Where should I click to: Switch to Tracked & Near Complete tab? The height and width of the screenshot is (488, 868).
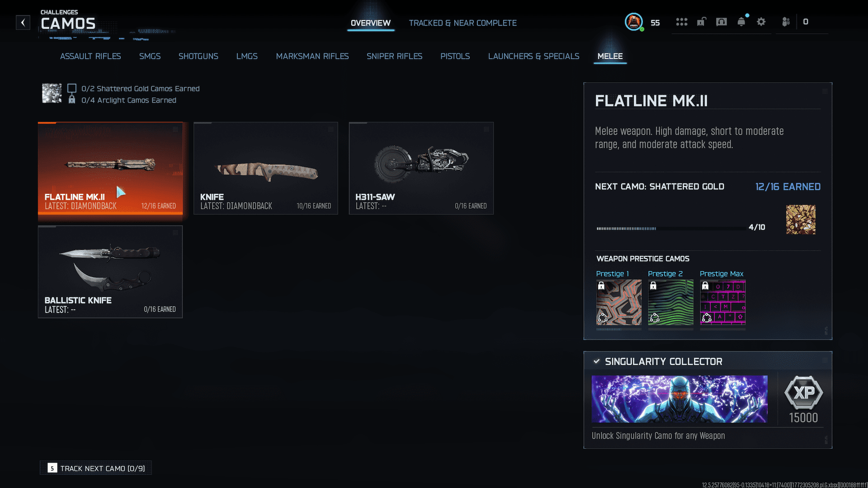point(463,23)
